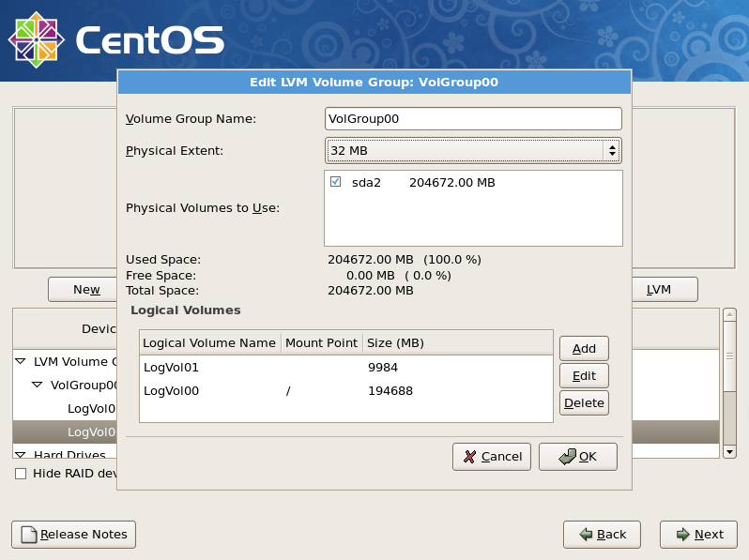Collapse the VolGroup00 tree node
Viewport: 749px width, 560px height.
38,385
